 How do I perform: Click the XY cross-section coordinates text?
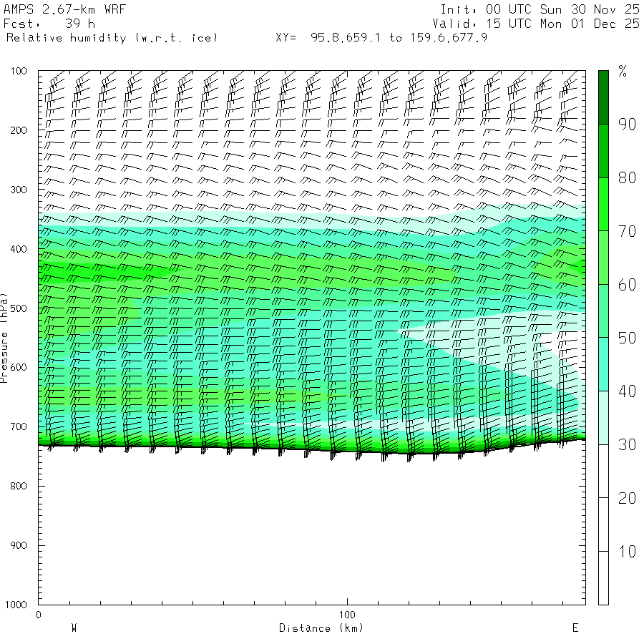381,38
